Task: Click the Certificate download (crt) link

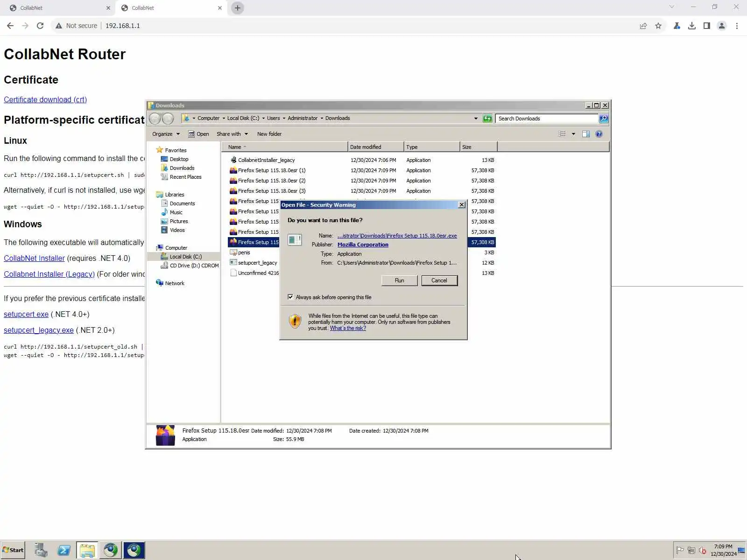Action: coord(45,99)
